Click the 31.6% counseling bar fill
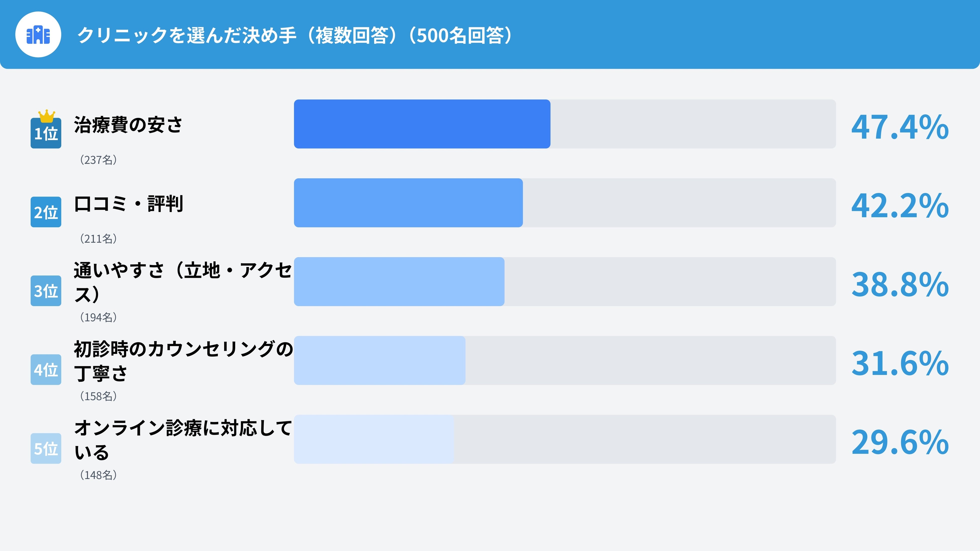Image resolution: width=980 pixels, height=551 pixels. tap(379, 360)
